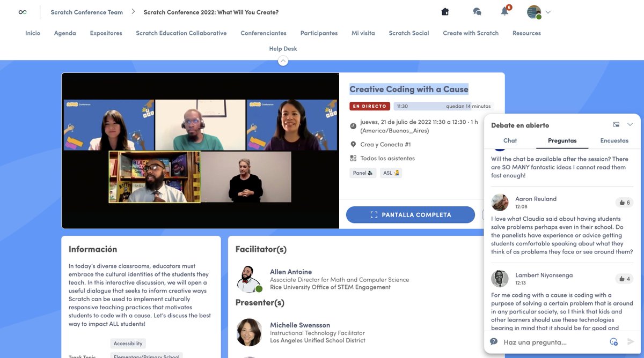Like Lambert Niyonsenga's question
This screenshot has height=358, width=644.
click(x=624, y=279)
